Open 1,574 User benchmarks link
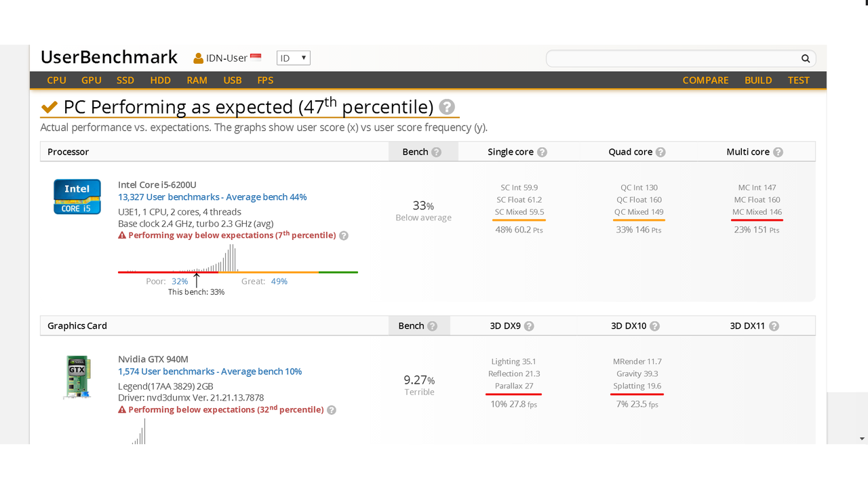This screenshot has width=868, height=488. pyautogui.click(x=210, y=371)
